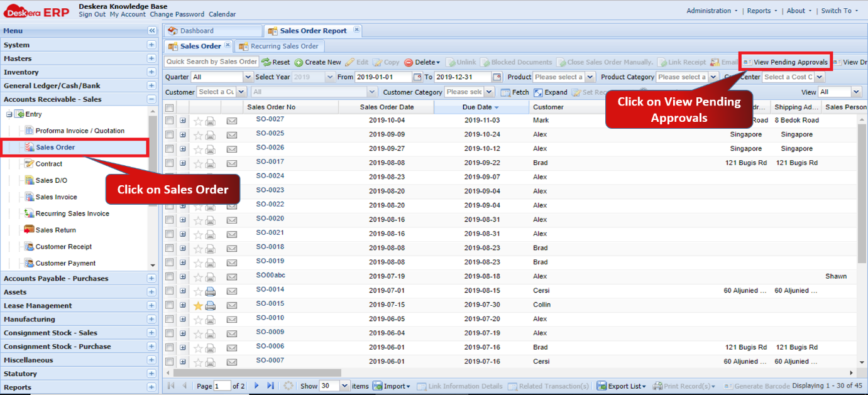Viewport: 868px width, 395px height.
Task: Open Sales Invoice in the sidebar
Action: pos(56,197)
